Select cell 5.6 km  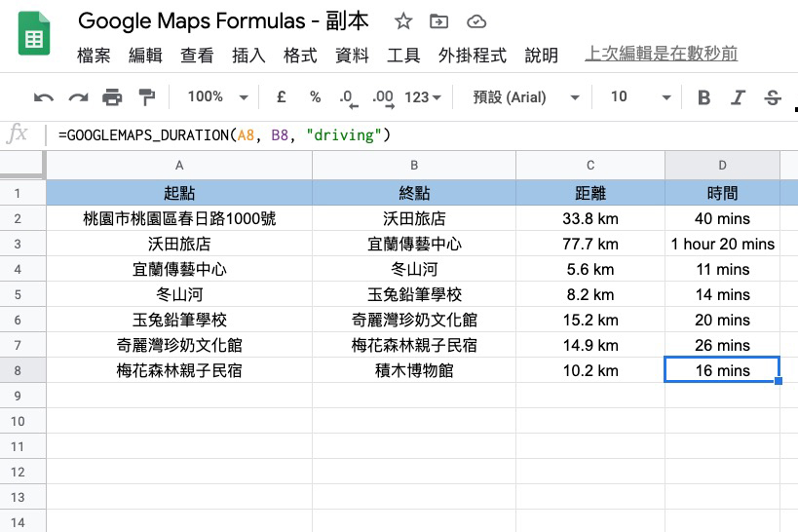point(590,269)
